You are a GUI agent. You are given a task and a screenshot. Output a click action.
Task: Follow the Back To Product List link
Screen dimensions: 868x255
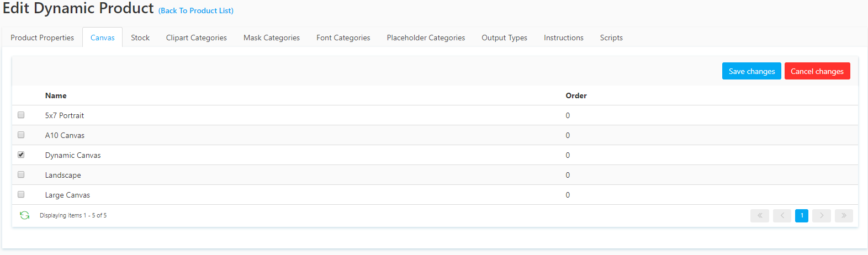[196, 10]
